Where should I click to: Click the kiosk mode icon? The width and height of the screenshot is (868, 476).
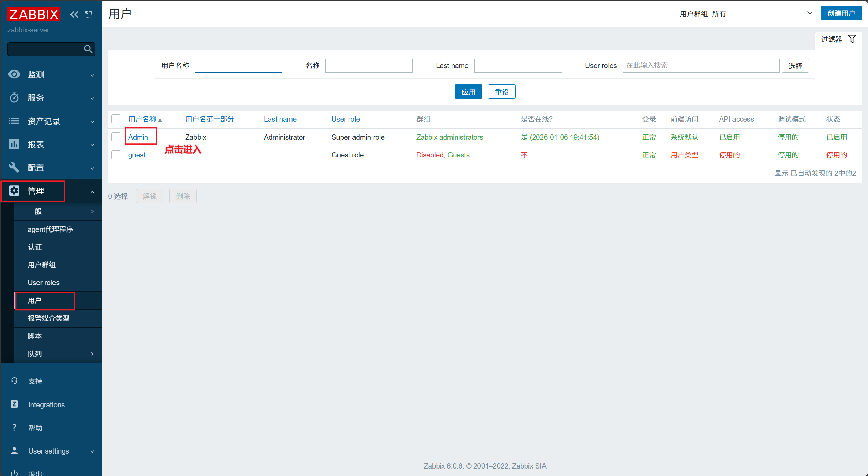point(89,14)
